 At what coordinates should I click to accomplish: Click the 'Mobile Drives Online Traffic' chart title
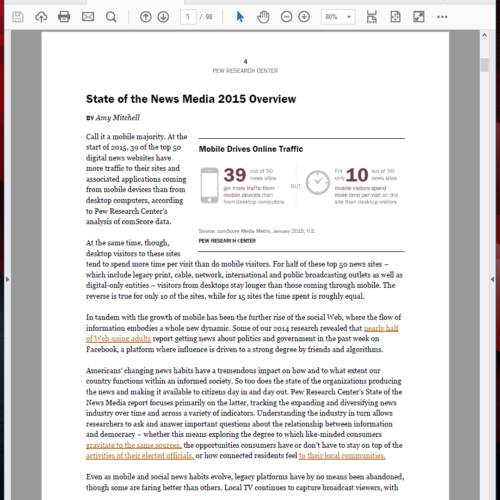tap(251, 149)
